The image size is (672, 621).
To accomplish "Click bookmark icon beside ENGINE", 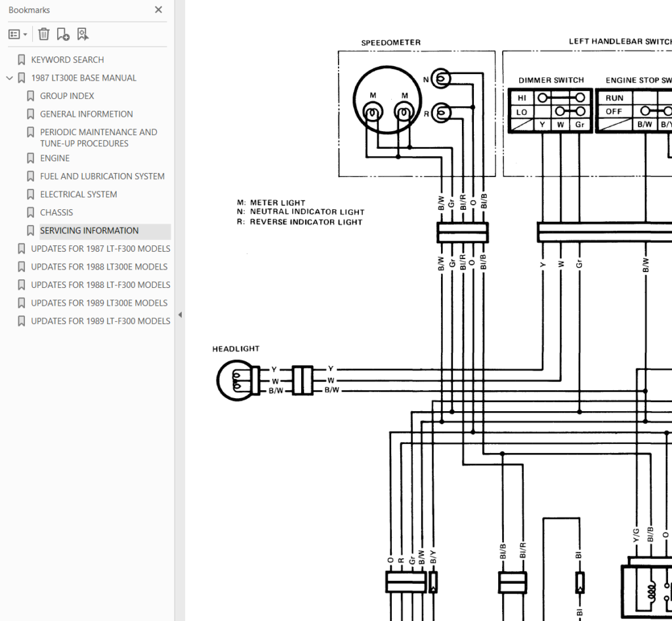I will pyautogui.click(x=30, y=158).
